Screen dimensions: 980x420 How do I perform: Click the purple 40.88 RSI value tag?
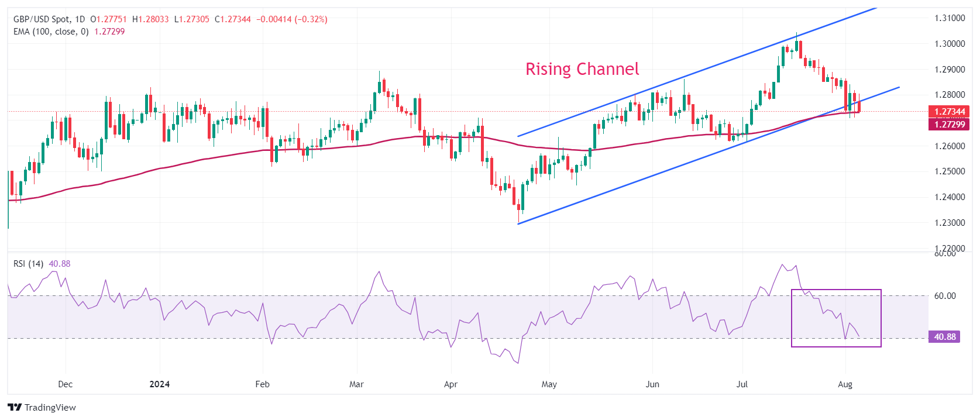944,337
